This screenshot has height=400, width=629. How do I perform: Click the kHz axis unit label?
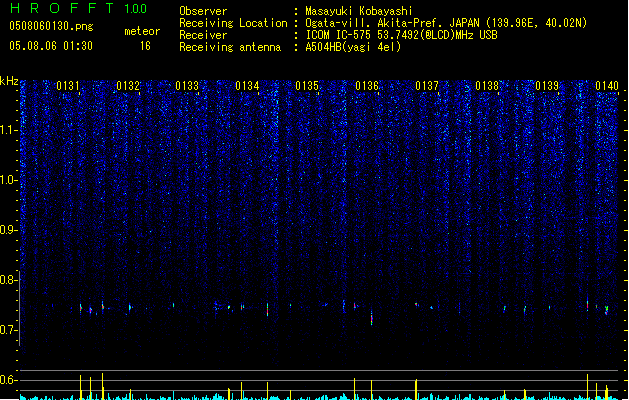(9, 81)
